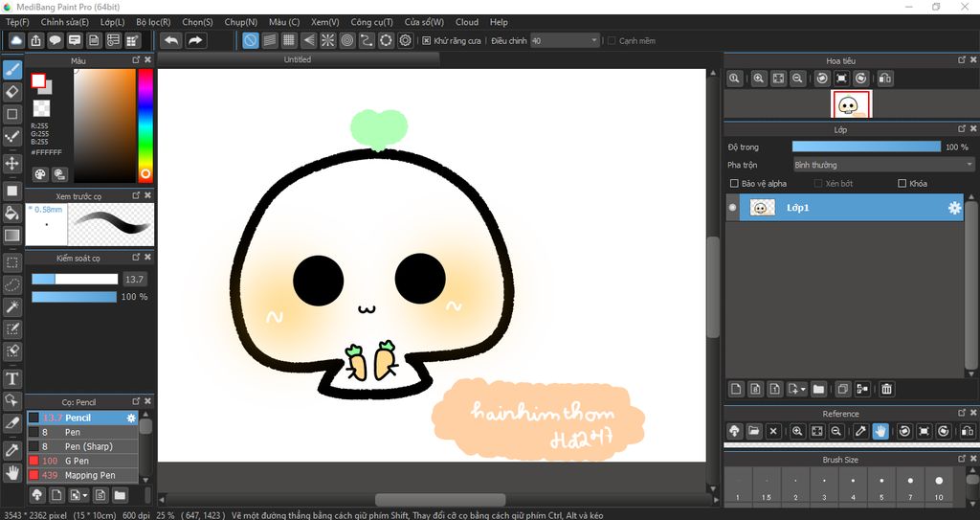Hide Lớp1 layer via visibility dot
This screenshot has height=520, width=980.
tap(733, 208)
